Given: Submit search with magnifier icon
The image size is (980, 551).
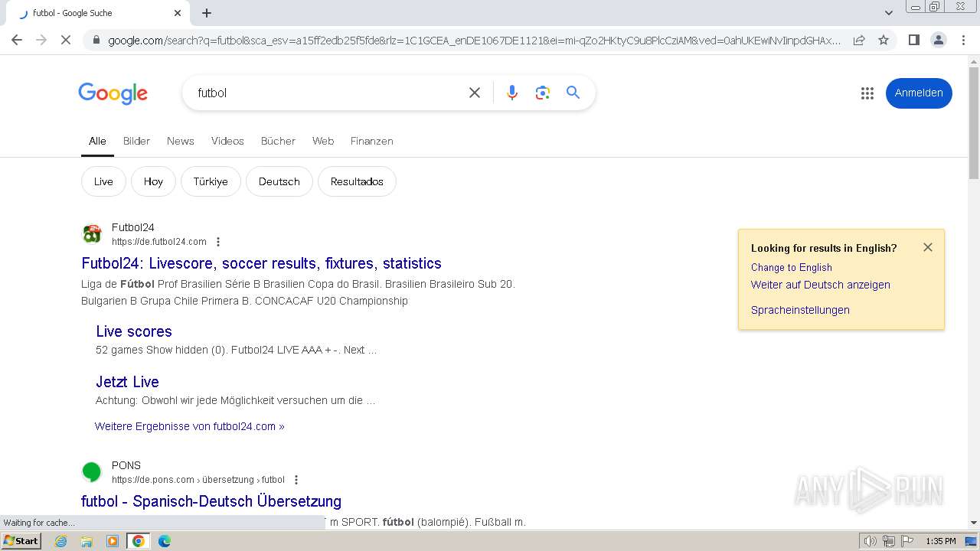Looking at the screenshot, I should (x=573, y=93).
